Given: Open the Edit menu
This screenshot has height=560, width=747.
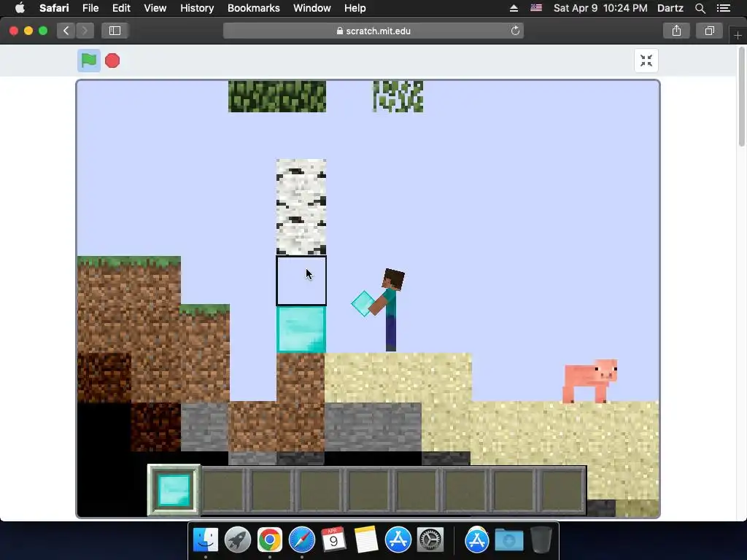Looking at the screenshot, I should point(121,8).
